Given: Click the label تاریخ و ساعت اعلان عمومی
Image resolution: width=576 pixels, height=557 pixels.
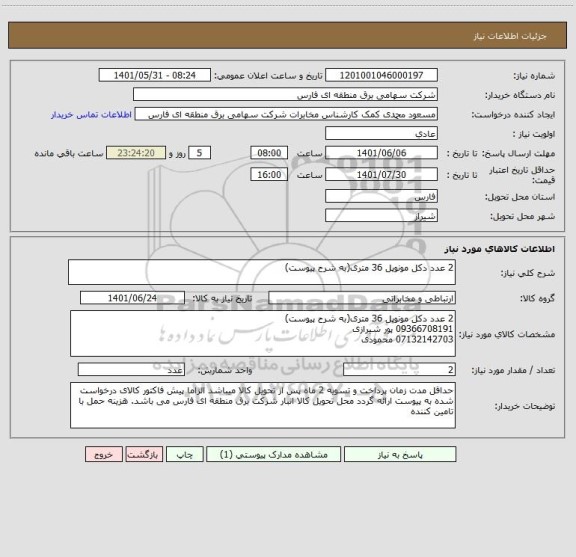Looking at the screenshot, I should pyautogui.click(x=269, y=76).
